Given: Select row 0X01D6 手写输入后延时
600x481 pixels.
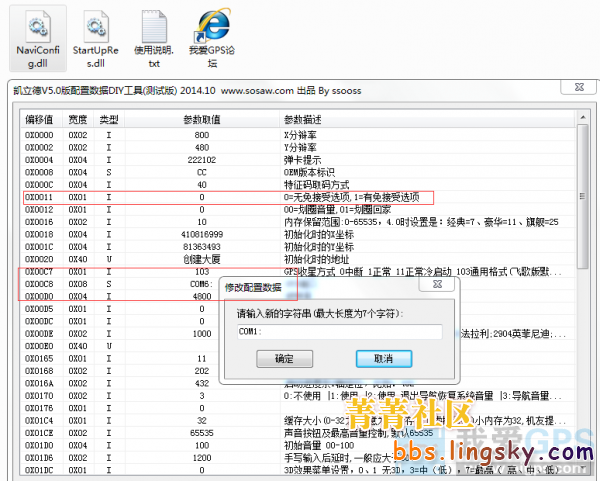Looking at the screenshot, I should point(298,458).
